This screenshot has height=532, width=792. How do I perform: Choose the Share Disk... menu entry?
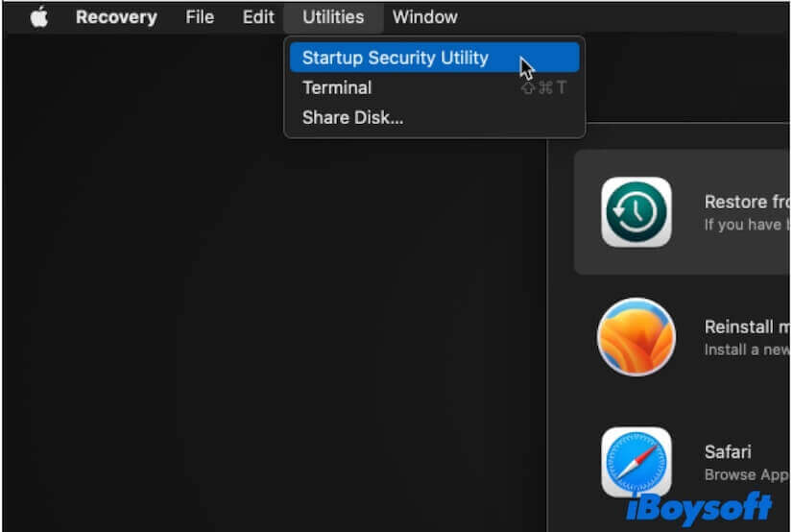point(352,118)
